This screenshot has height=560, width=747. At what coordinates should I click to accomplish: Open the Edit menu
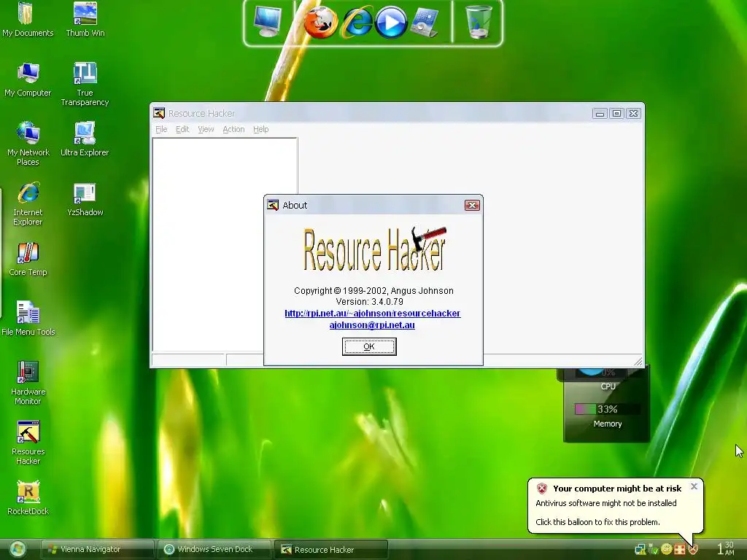click(x=182, y=129)
